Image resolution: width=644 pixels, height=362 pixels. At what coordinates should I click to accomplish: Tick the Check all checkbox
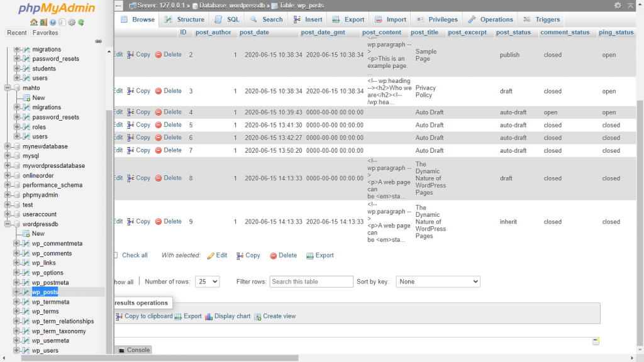(x=115, y=255)
